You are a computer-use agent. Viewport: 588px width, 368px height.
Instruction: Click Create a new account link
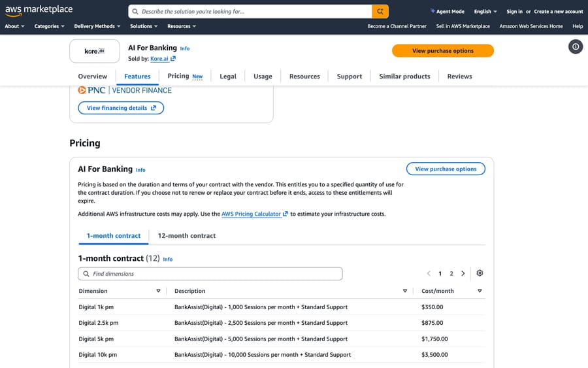(559, 12)
